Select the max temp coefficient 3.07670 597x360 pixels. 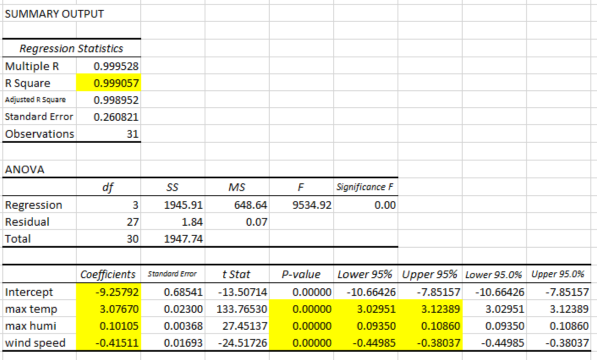click(x=119, y=309)
